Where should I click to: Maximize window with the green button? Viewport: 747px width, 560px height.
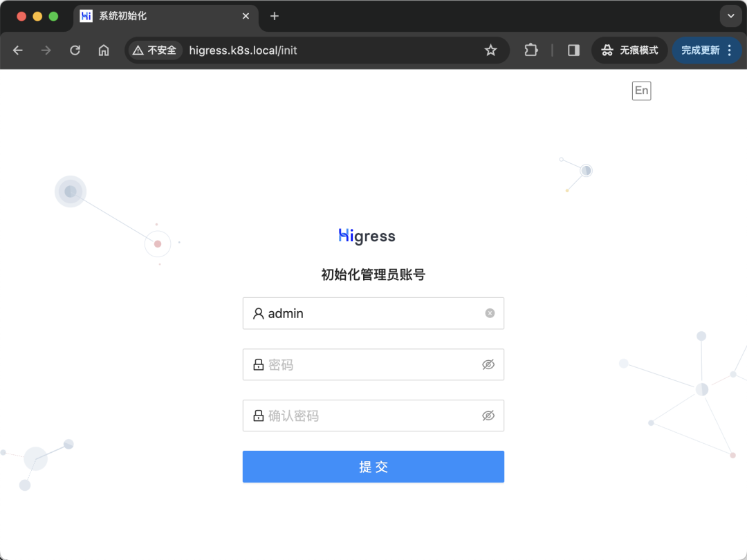(x=53, y=16)
